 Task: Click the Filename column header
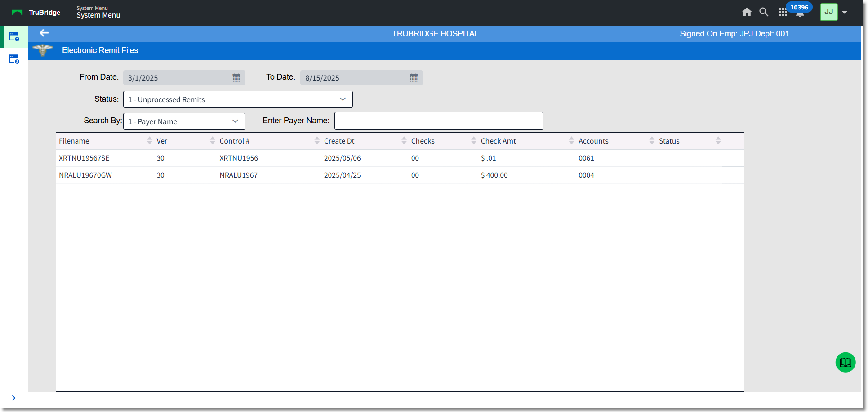pyautogui.click(x=74, y=141)
